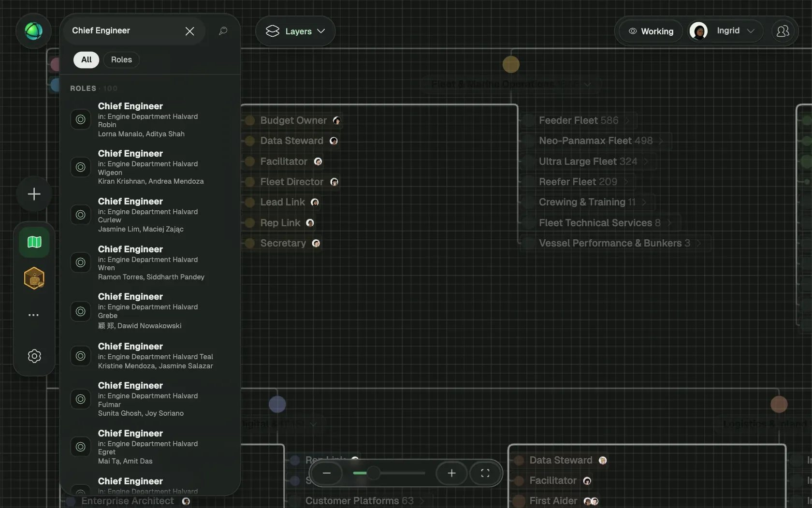
Task: Click the Rep Link avatar in Fleet circle
Action: pyautogui.click(x=310, y=223)
